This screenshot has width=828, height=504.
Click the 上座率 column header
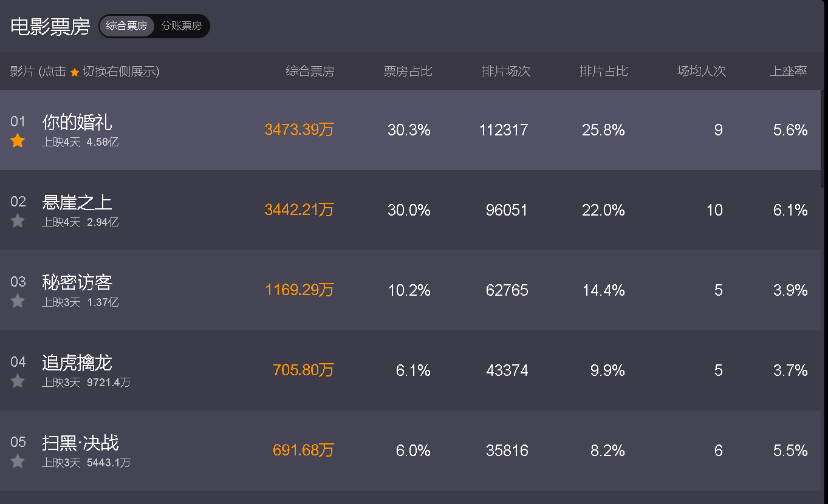pyautogui.click(x=789, y=72)
